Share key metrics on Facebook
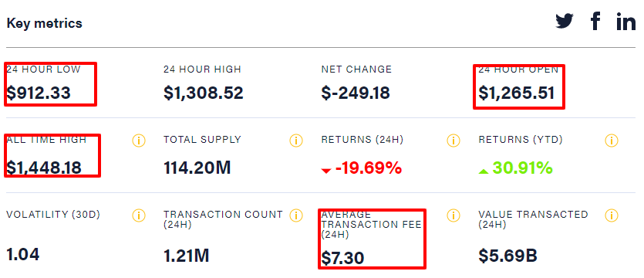Screen dimensions: 644x278 595,21
